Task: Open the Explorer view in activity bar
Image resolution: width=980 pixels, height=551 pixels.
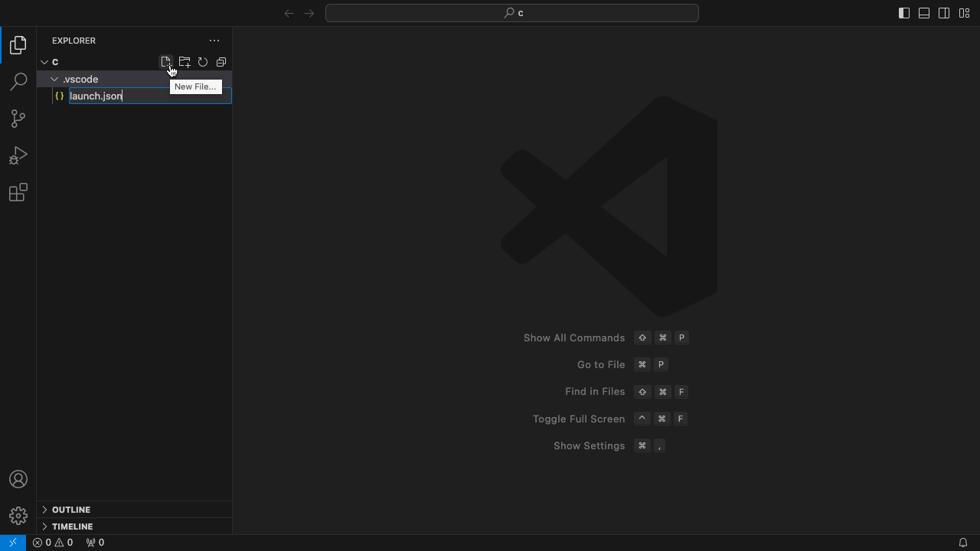Action: coord(18,45)
